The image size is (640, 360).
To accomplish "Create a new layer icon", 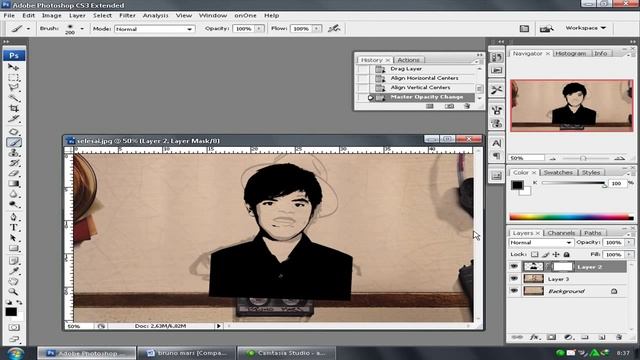I will coord(602,337).
